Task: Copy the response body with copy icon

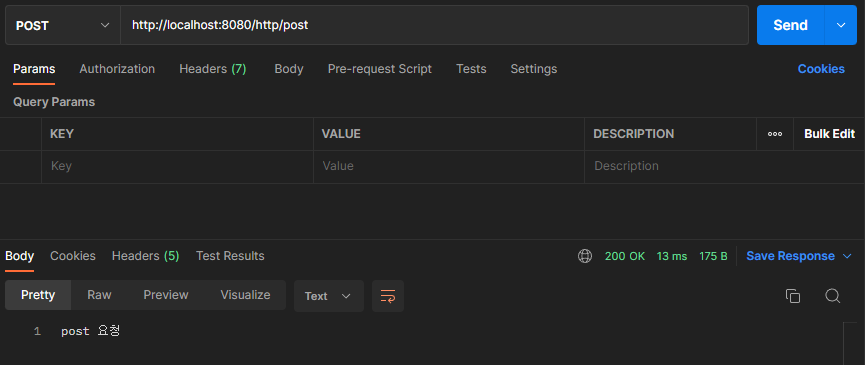Action: coord(793,296)
